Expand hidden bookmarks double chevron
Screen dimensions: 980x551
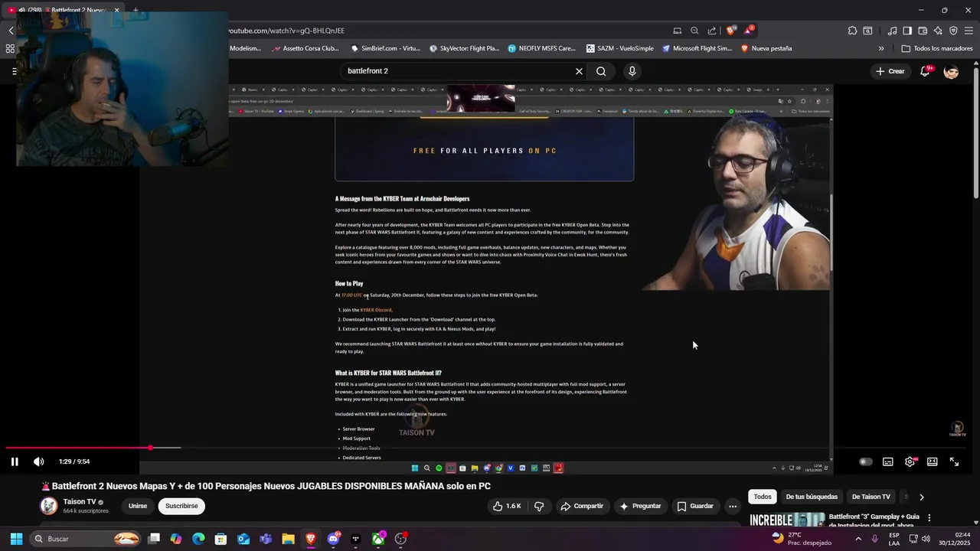(880, 48)
